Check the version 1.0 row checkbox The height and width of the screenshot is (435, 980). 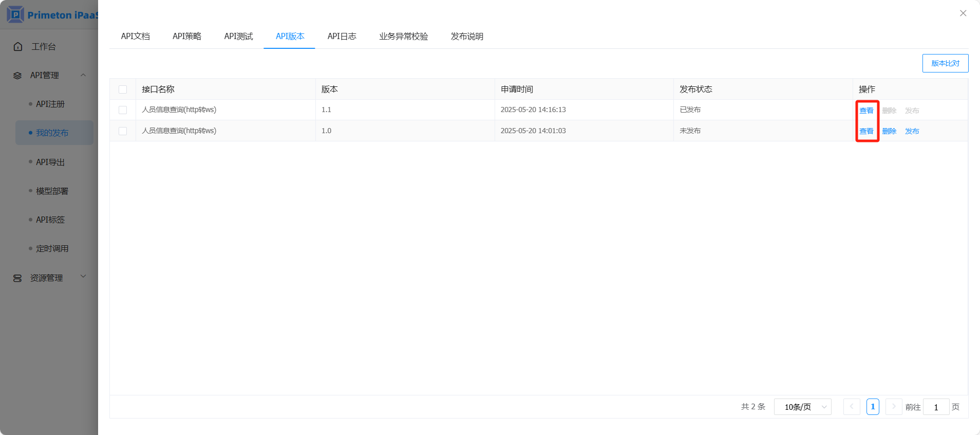pyautogui.click(x=123, y=131)
